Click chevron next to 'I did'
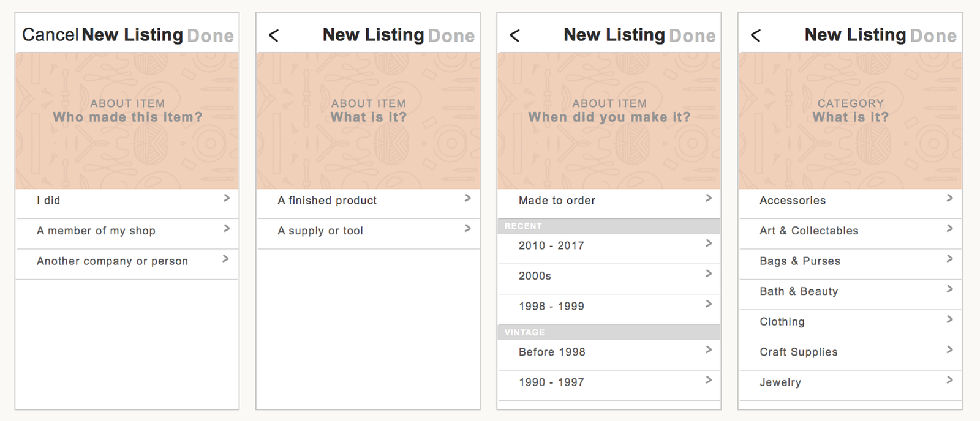The image size is (980, 421). pos(227,198)
